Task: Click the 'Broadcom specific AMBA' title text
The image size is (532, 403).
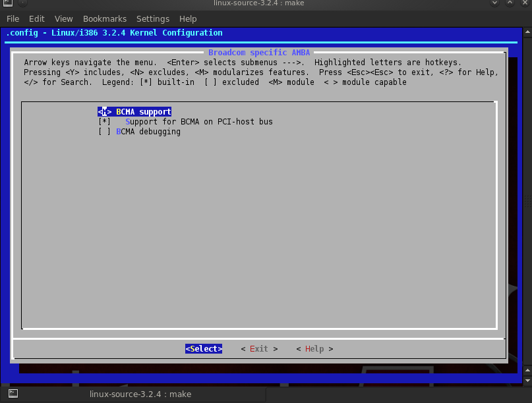Action: [x=259, y=53]
